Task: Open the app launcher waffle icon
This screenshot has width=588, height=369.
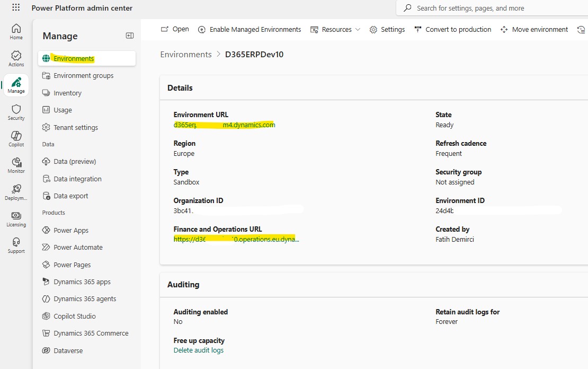Action: [x=16, y=7]
